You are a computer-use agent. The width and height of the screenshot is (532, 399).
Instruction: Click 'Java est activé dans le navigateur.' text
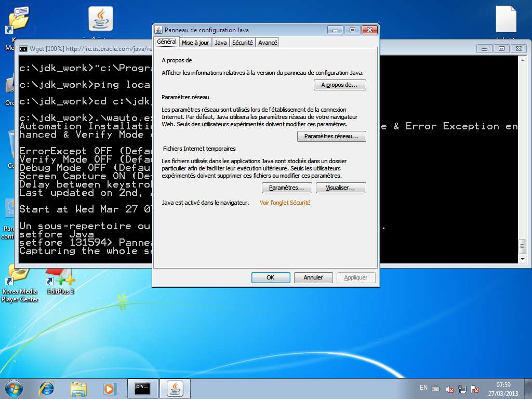[x=205, y=203]
